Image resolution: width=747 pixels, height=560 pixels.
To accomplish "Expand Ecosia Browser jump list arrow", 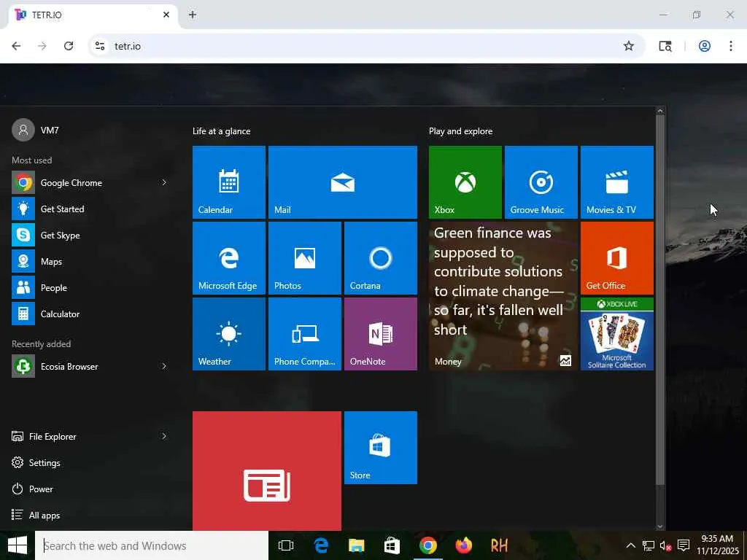I will coord(164,366).
